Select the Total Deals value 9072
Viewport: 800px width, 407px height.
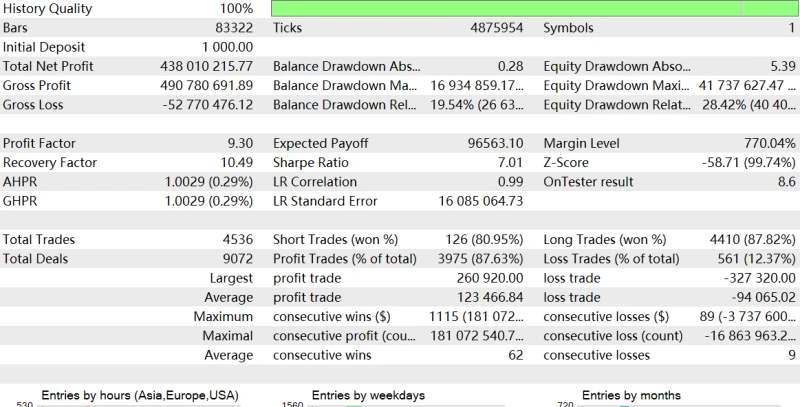234,259
